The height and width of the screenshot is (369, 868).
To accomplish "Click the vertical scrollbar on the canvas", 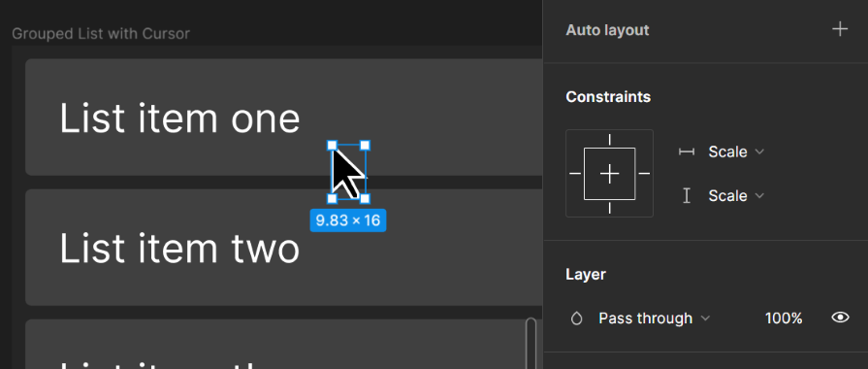I will (x=530, y=343).
